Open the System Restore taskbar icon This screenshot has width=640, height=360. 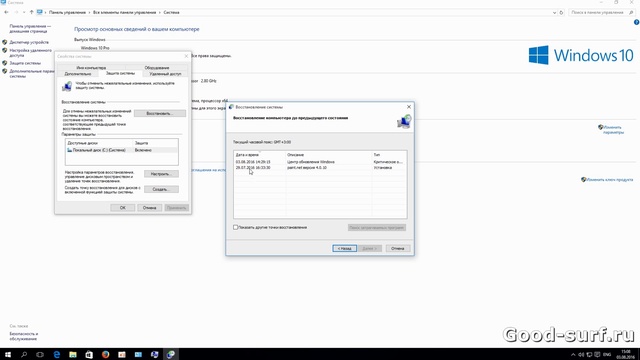pyautogui.click(x=171, y=354)
